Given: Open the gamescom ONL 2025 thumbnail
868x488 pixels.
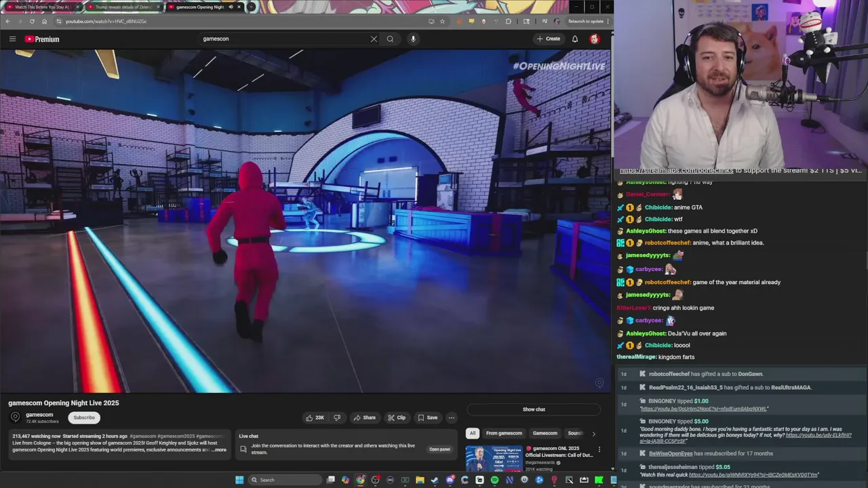Looking at the screenshot, I should [494, 458].
